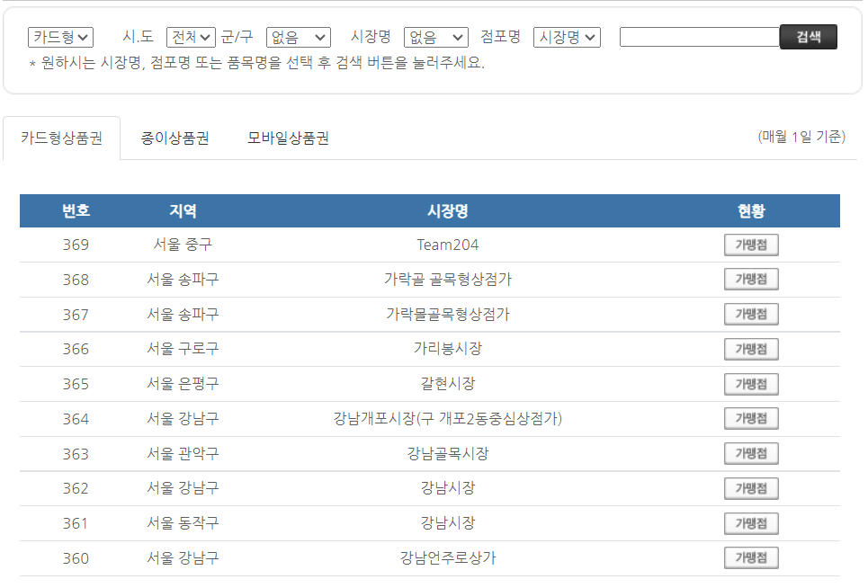Viewport: 868px width, 588px height.
Task: Click row number 360
Action: [x=76, y=558]
